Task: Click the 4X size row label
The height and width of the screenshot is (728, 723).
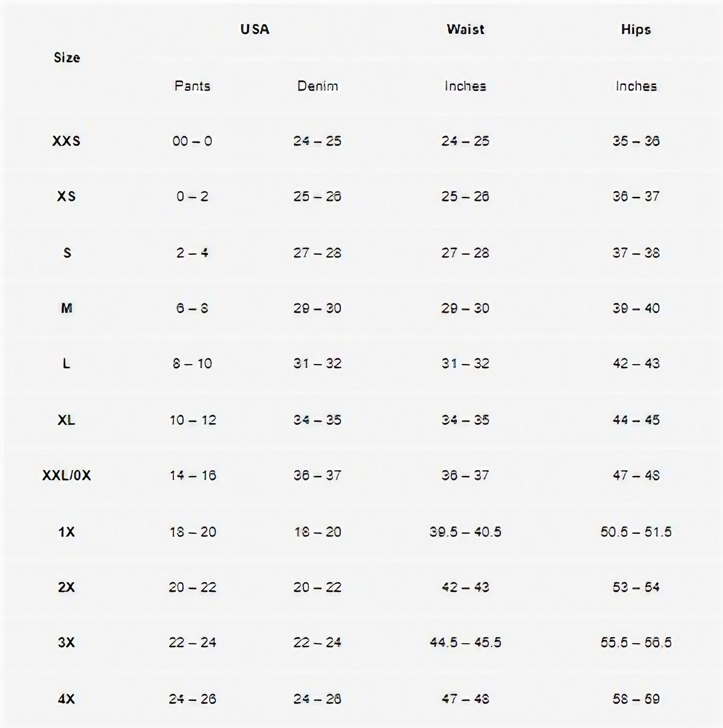Action: [66, 699]
